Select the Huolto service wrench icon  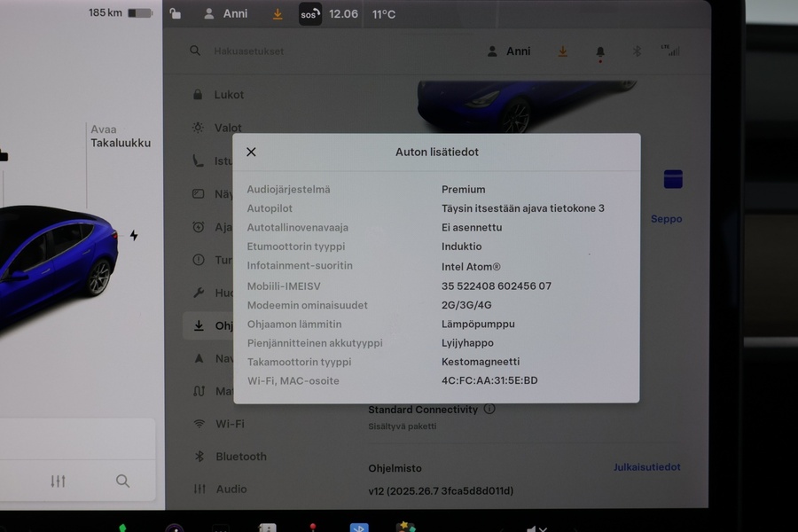coord(197,293)
